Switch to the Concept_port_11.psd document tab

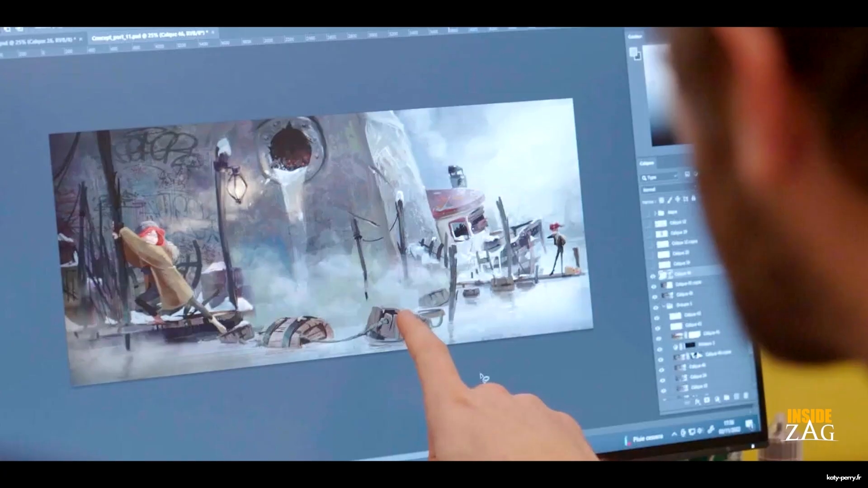point(149,36)
